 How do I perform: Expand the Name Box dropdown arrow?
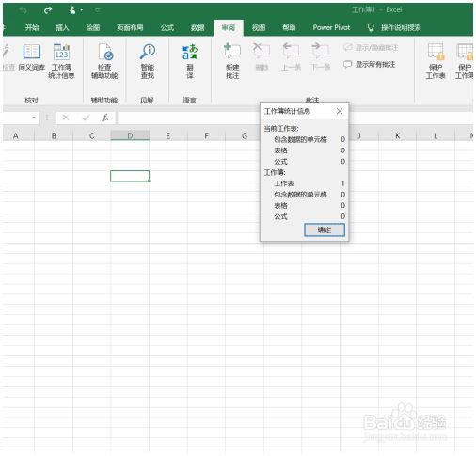point(34,118)
